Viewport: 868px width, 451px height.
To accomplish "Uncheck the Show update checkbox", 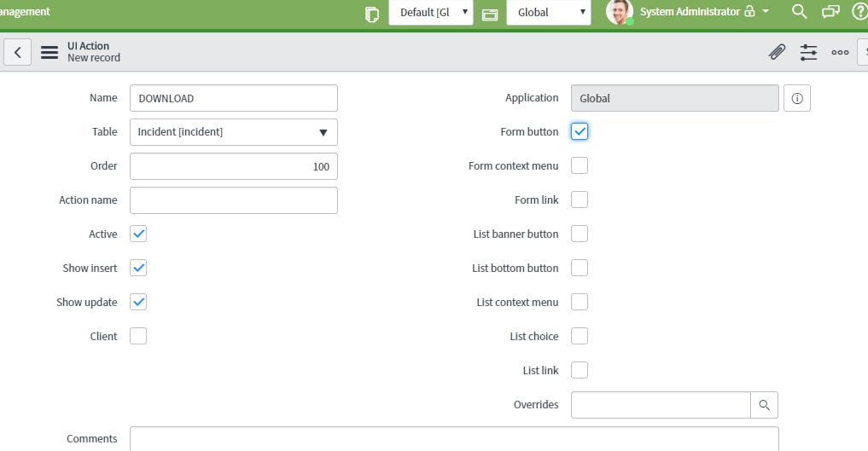I will (x=138, y=303).
